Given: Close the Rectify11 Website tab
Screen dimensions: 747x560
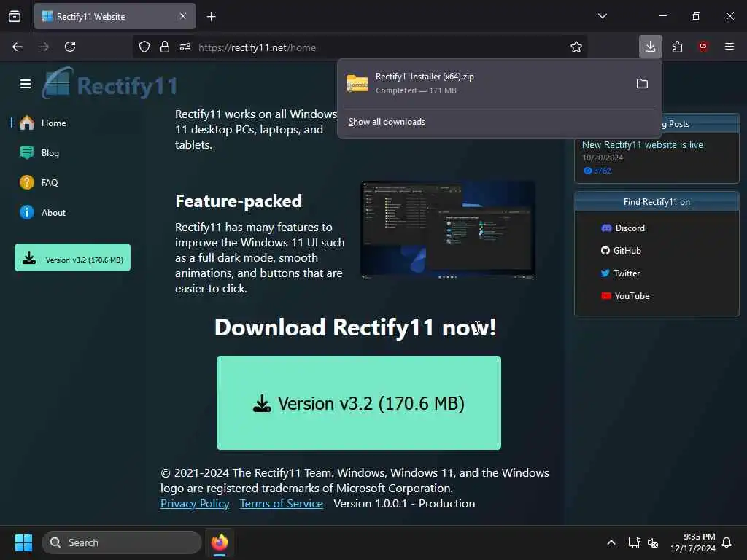Looking at the screenshot, I should coord(183,16).
